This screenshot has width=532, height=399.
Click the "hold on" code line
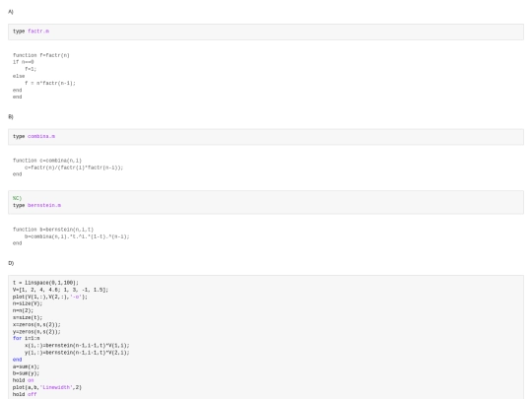click(24, 380)
